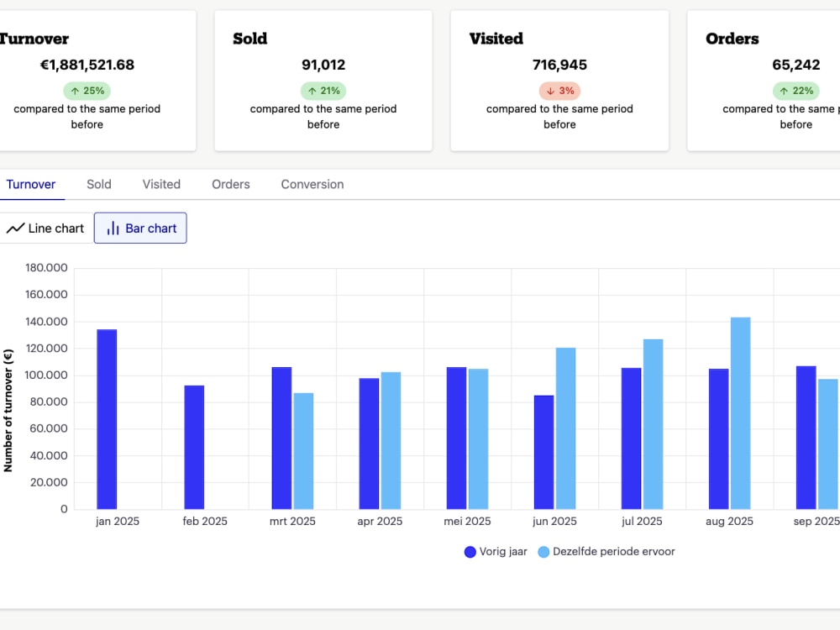840x630 pixels.
Task: Click the Sold card heading
Action: 250,39
